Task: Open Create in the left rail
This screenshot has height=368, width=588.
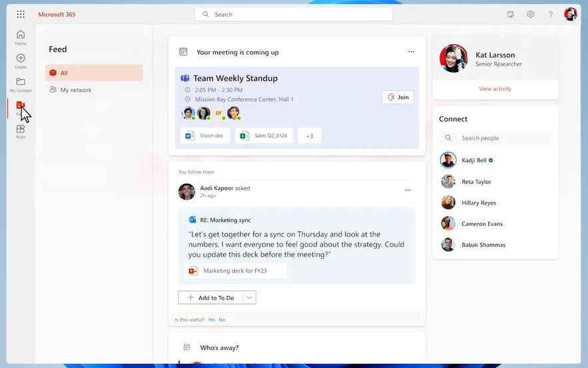Action: tap(21, 61)
